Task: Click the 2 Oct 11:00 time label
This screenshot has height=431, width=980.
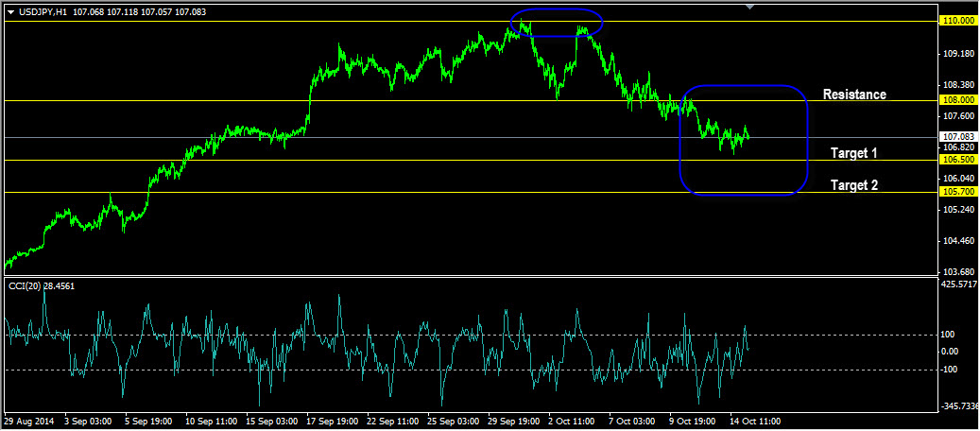Action: (x=571, y=421)
